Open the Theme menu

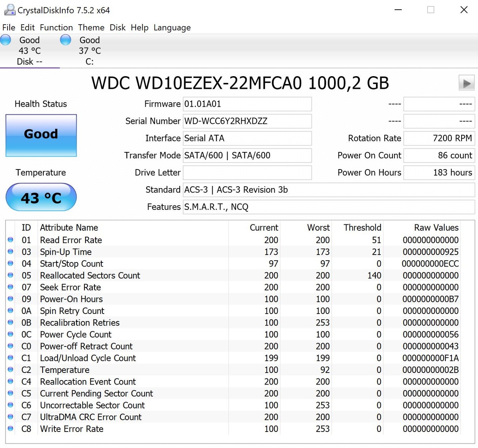pyautogui.click(x=91, y=28)
